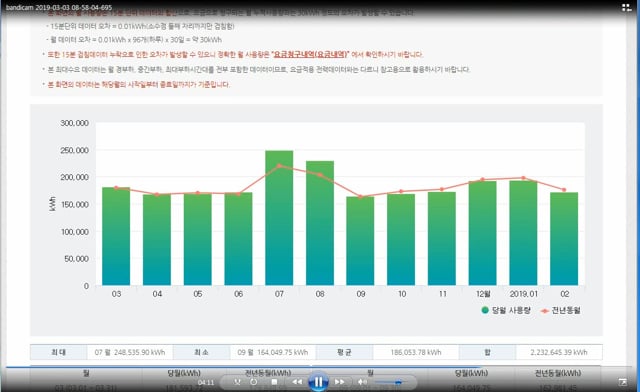Open the 요금청구내역(요금내역) link
The height and width of the screenshot is (392, 640).
311,54
